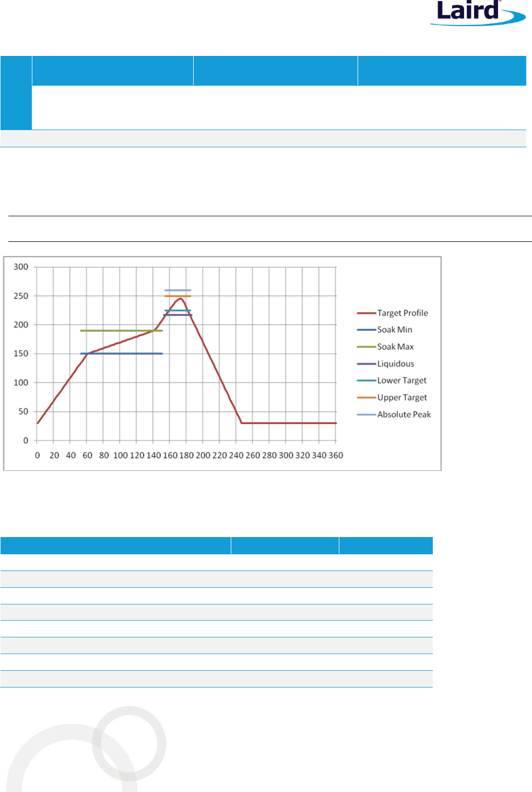
Task: Click the 100 label on the vertical axis
Action: 21,382
